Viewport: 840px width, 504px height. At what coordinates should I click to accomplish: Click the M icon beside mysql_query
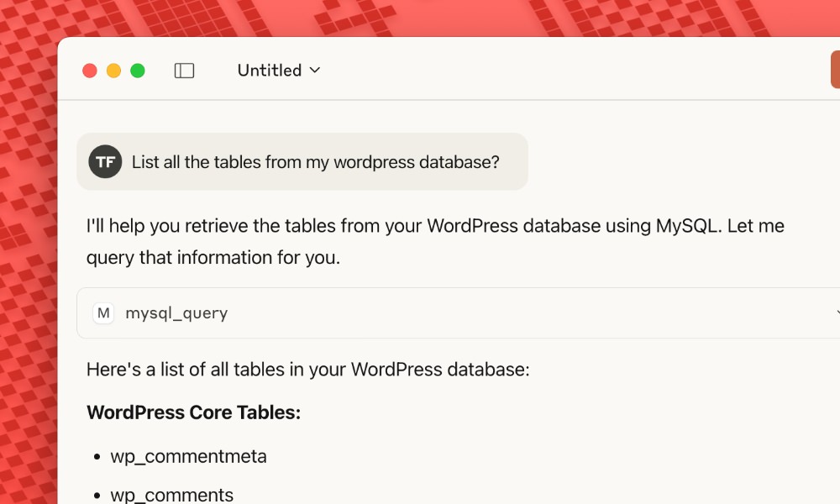103,312
